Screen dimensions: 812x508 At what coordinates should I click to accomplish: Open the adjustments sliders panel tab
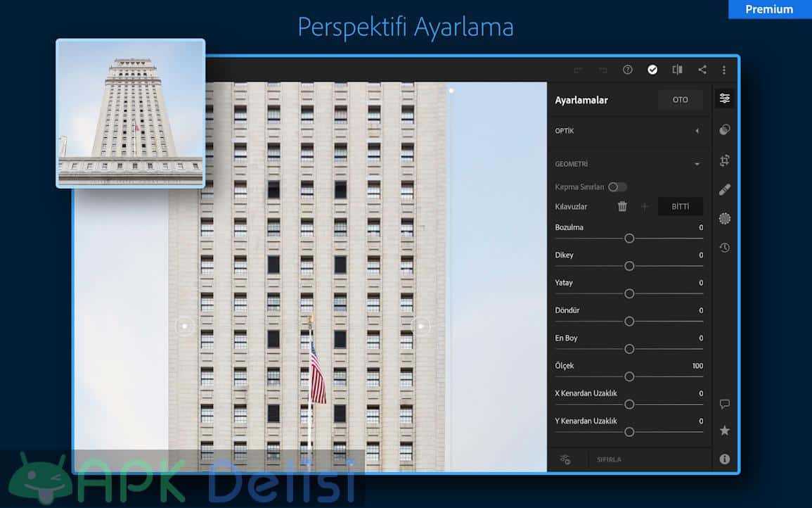(725, 99)
